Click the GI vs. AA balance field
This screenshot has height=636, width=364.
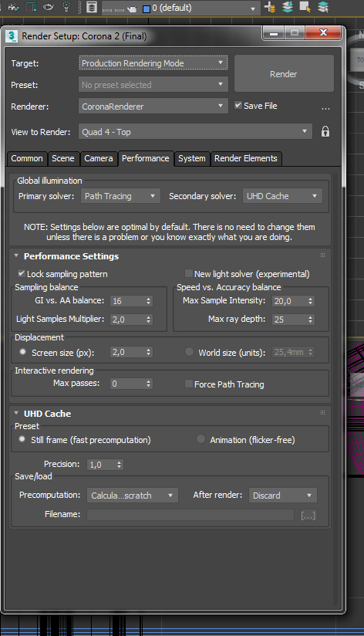pos(131,301)
